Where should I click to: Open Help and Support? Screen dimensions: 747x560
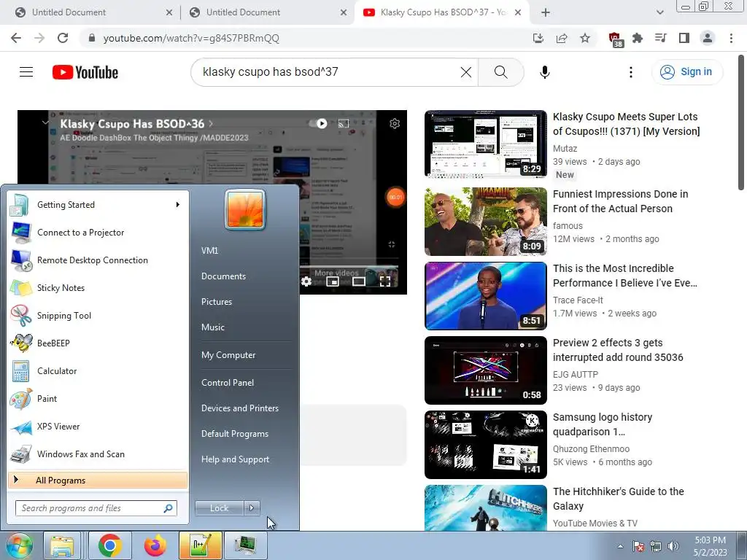[235, 459]
